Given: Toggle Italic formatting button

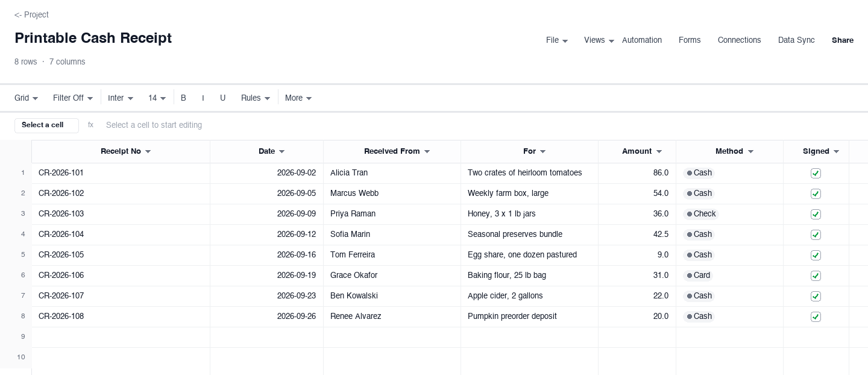Looking at the screenshot, I should pos(203,98).
